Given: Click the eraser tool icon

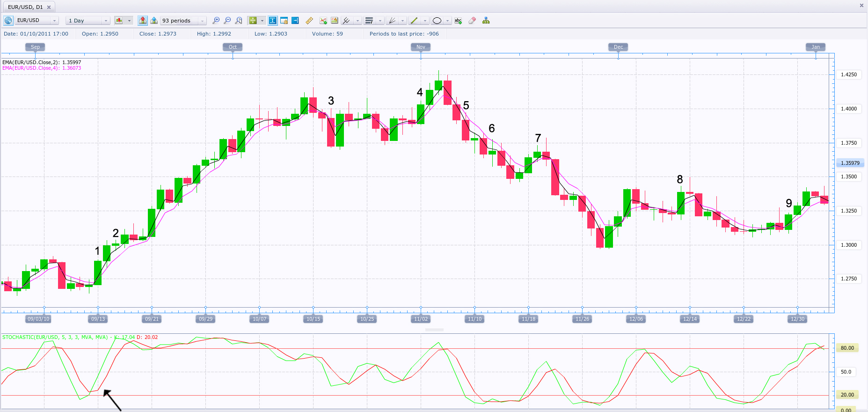Looking at the screenshot, I should tap(472, 21).
